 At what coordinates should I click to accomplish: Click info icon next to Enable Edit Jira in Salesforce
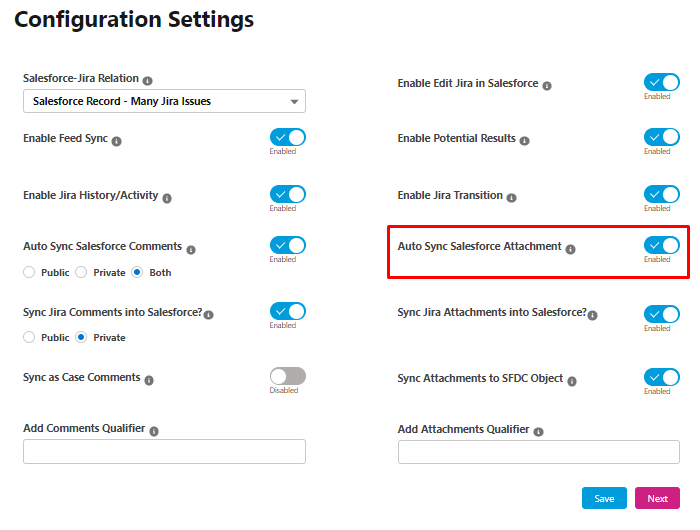pos(547,86)
